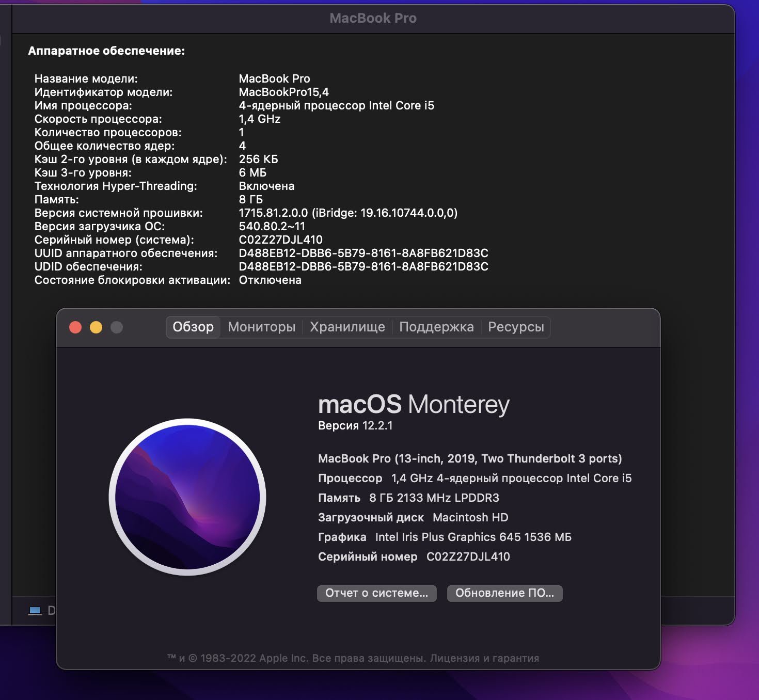
Task: Select the Серийный номер (система) value
Action: click(280, 240)
